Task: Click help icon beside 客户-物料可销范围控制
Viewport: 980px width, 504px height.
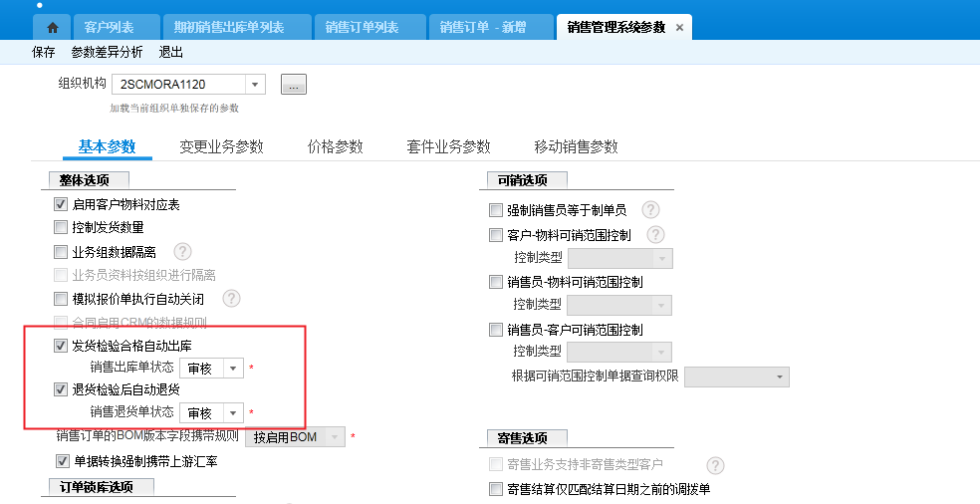Action: click(x=654, y=235)
